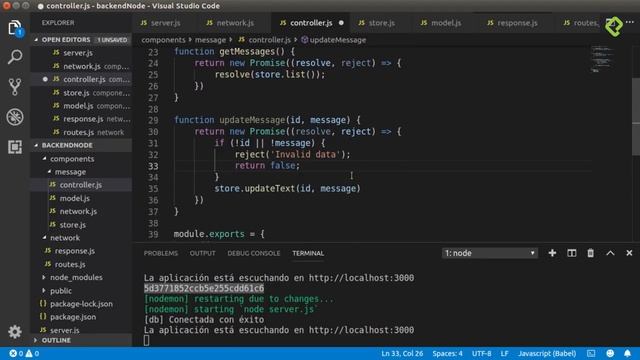Open the editor more actions ellipsis
Image resolution: width=640 pixels, height=360 pixels.
[x=630, y=22]
